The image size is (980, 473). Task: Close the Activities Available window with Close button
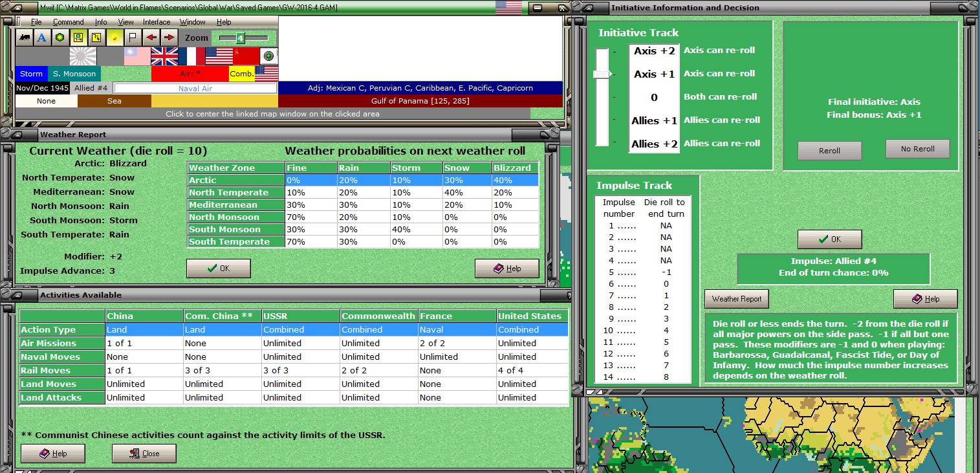144,454
